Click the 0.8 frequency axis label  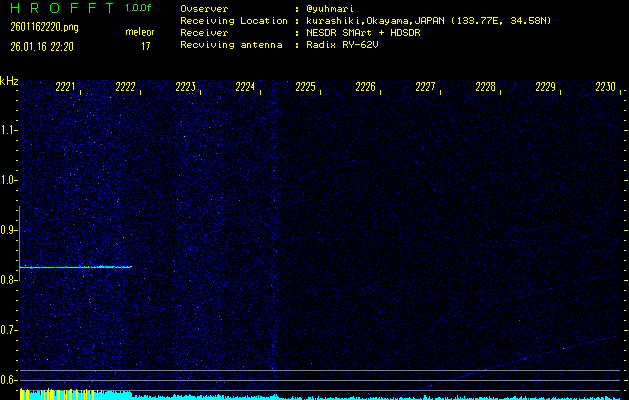(7, 280)
